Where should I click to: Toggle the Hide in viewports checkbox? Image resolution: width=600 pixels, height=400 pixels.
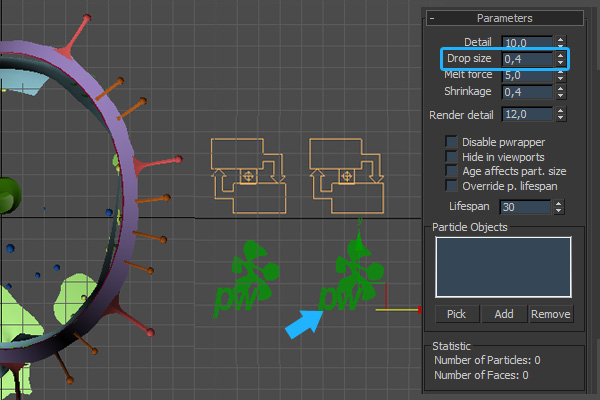point(452,157)
